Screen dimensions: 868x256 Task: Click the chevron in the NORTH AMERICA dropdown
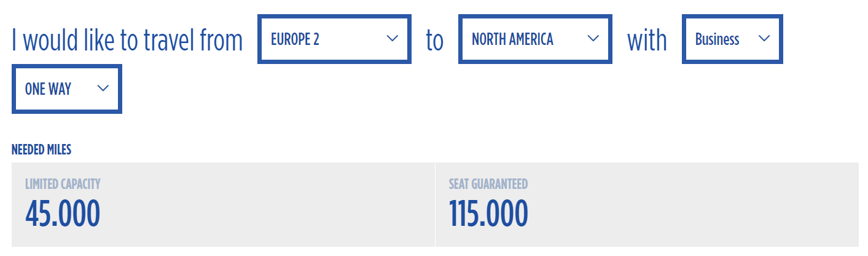[593, 39]
